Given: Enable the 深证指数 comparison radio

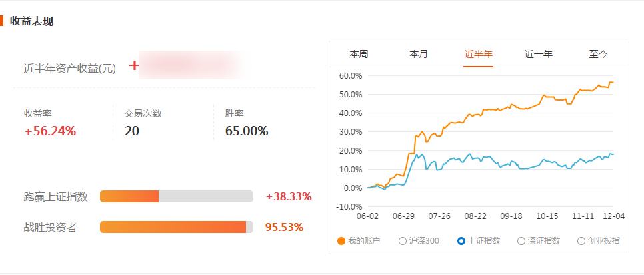Looking at the screenshot, I should pyautogui.click(x=521, y=241).
